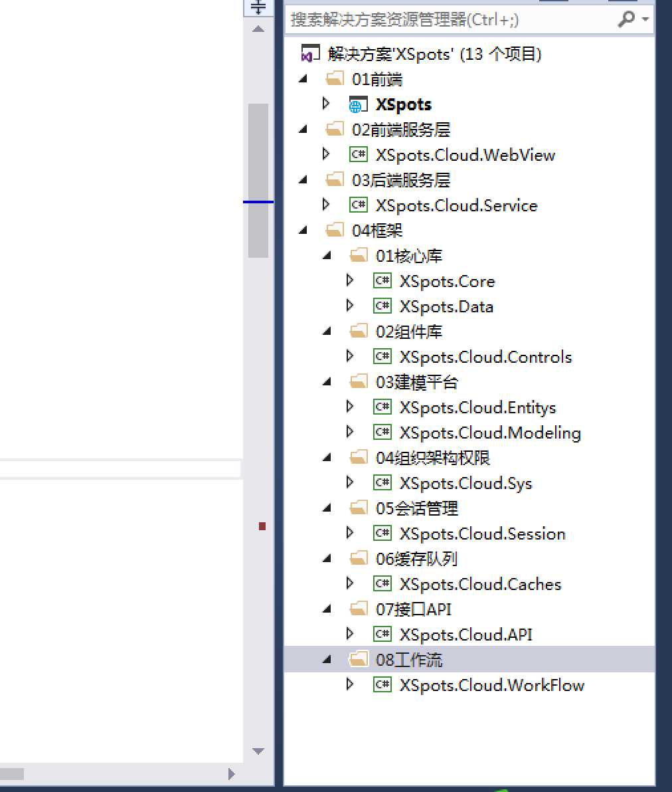This screenshot has height=792, width=672.
Task: Click the C# icon of XSpots.Core
Action: [382, 281]
